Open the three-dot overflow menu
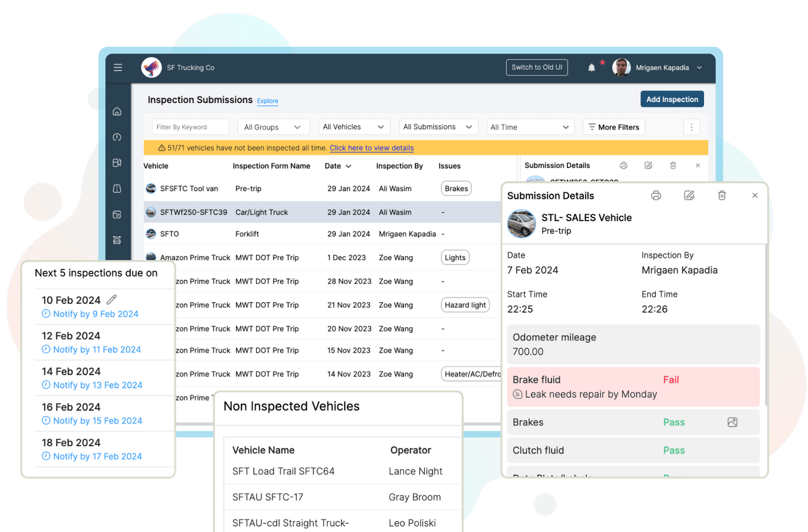The width and height of the screenshot is (808, 532). pyautogui.click(x=691, y=127)
